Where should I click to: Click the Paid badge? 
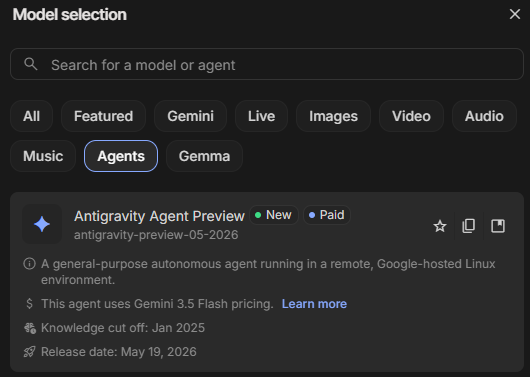click(x=327, y=215)
